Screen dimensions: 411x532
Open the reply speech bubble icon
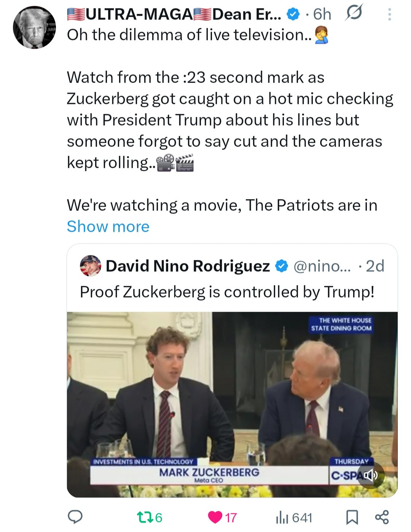pyautogui.click(x=75, y=517)
